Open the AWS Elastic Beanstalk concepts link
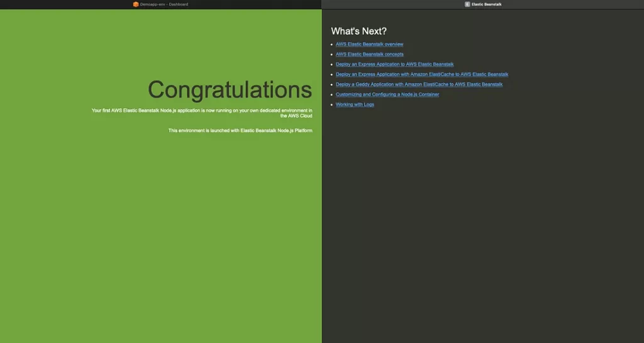The height and width of the screenshot is (343, 644). coord(369,55)
